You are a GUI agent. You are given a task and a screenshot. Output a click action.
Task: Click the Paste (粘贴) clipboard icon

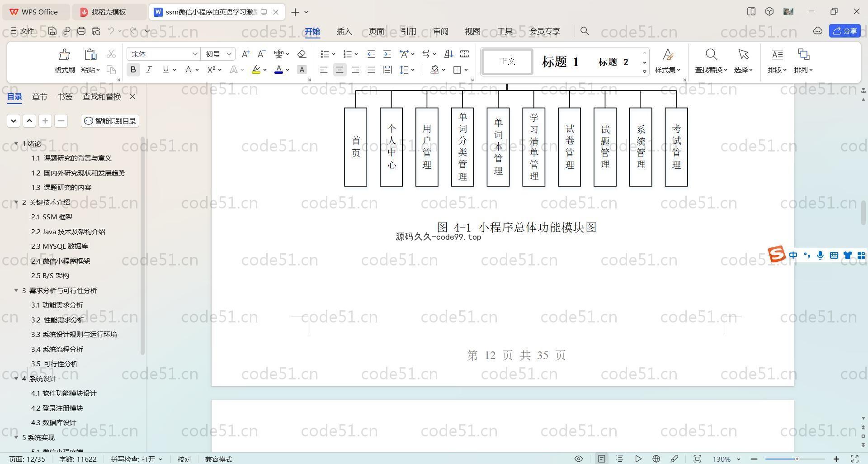[x=90, y=55]
